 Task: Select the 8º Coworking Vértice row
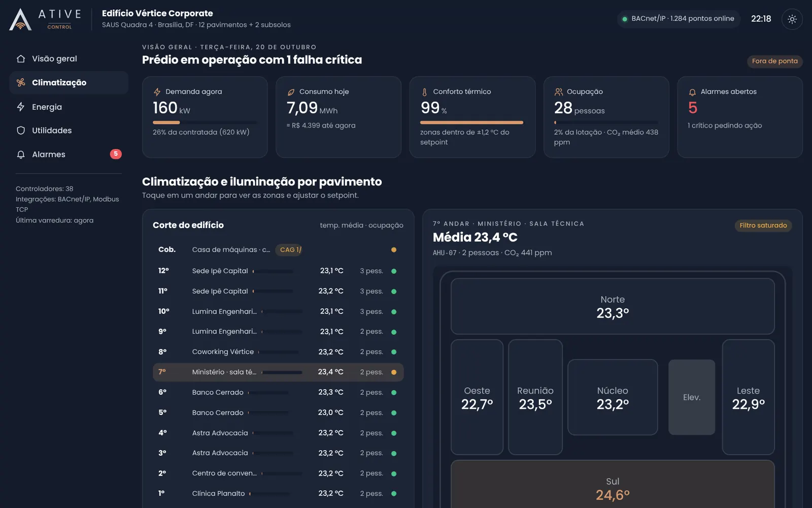(x=278, y=352)
